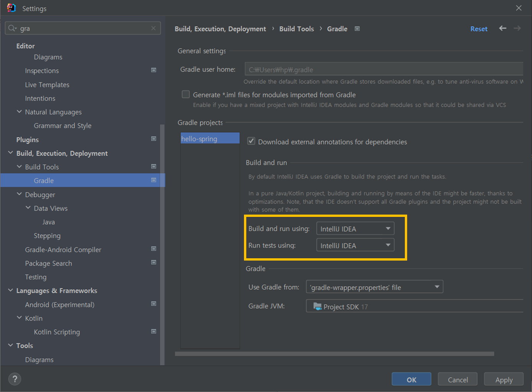Click the search magnifier icon

point(12,28)
